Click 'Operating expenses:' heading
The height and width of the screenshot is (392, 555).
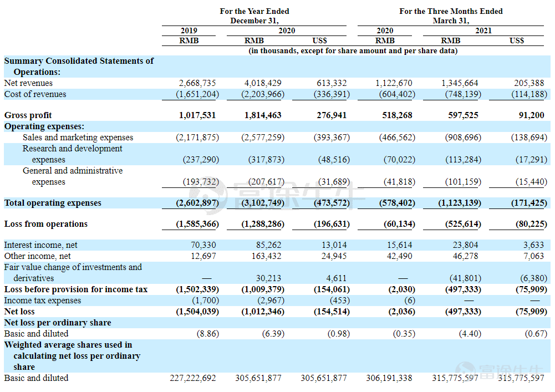(x=44, y=126)
